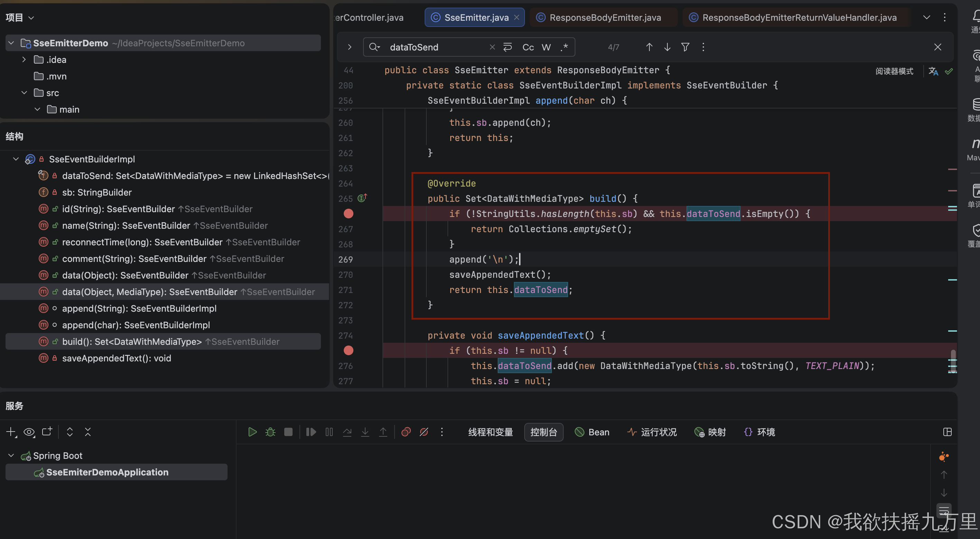Screen dimensions: 980x539
Task: Run the application with play button
Action: (x=252, y=432)
